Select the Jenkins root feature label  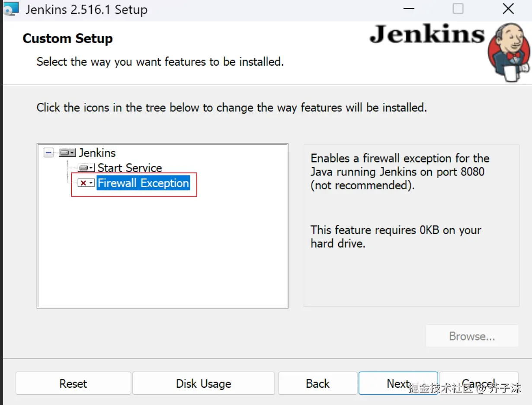97,153
